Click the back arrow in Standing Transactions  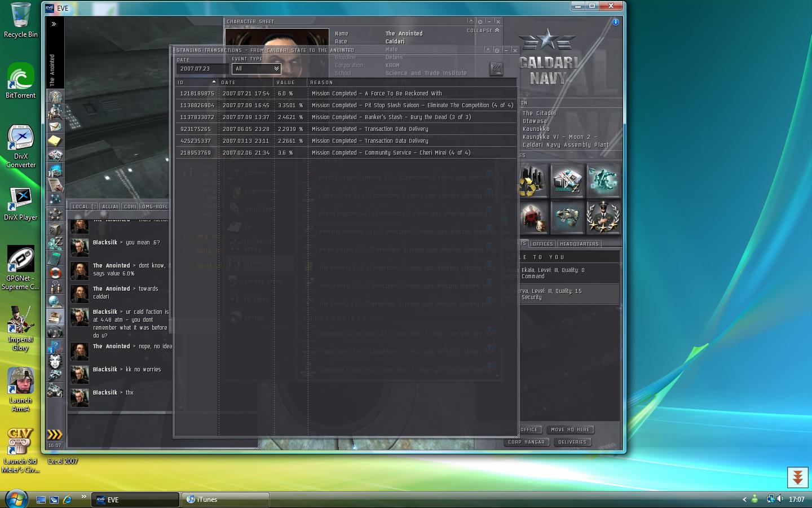[x=496, y=69]
